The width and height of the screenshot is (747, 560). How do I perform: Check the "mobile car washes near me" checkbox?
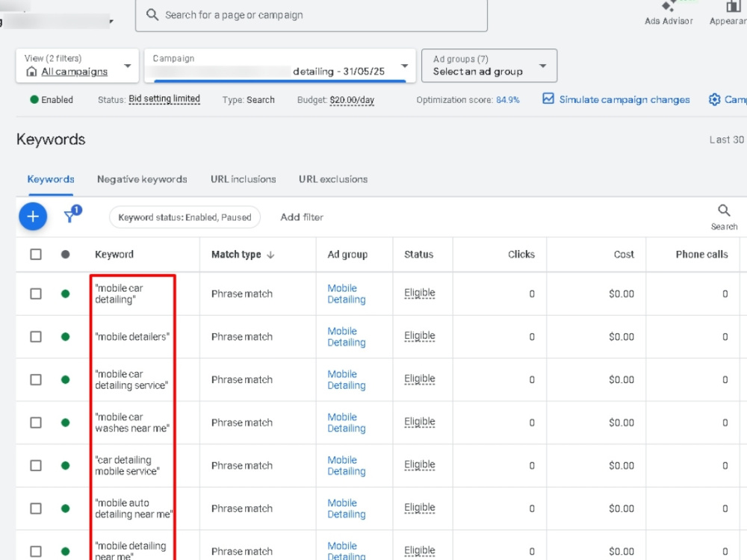36,423
